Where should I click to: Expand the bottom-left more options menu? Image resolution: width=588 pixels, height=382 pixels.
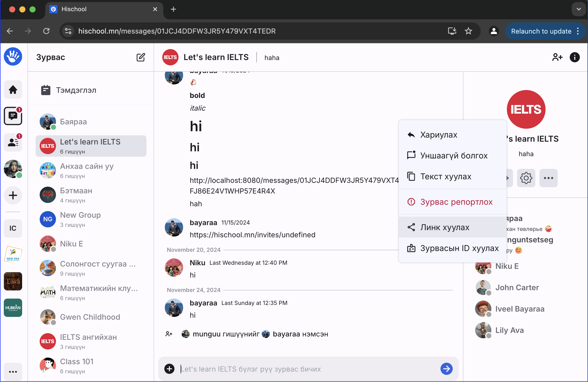13,372
